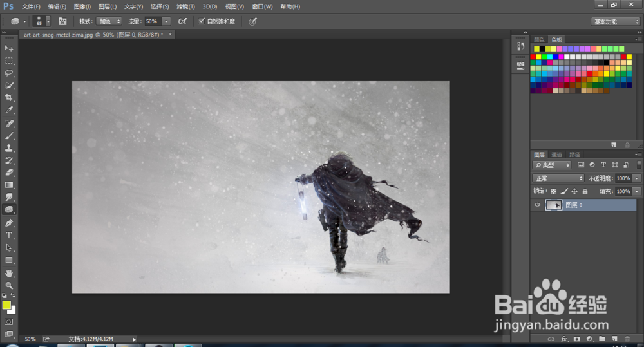
Task: Switch to the 颜色 panel tab
Action: click(539, 39)
